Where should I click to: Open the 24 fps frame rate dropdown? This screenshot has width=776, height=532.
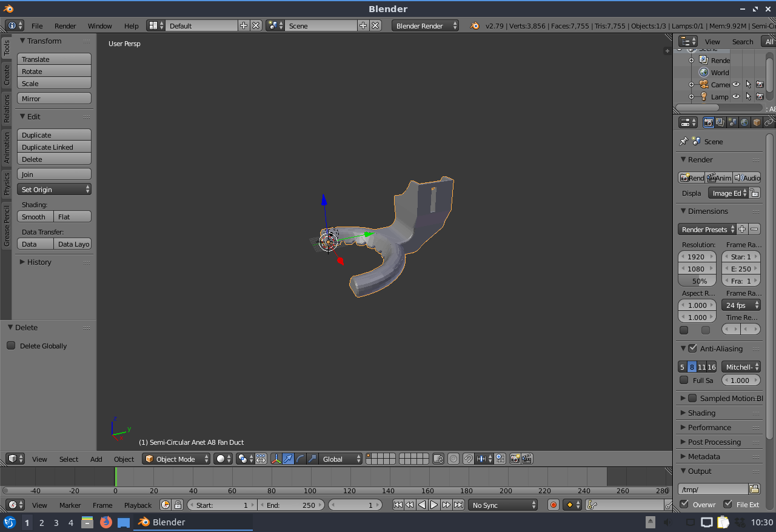[x=741, y=305]
